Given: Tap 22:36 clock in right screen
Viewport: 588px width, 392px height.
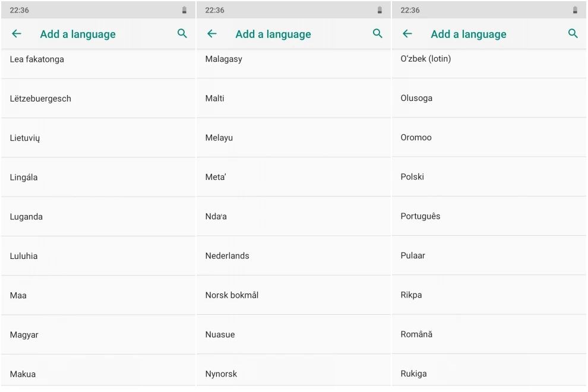Looking at the screenshot, I should coord(410,10).
